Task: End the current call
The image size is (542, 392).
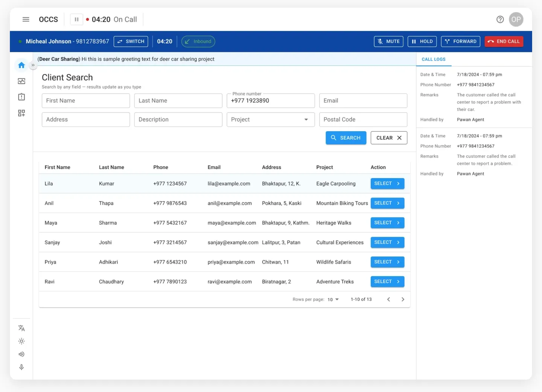Action: point(504,41)
